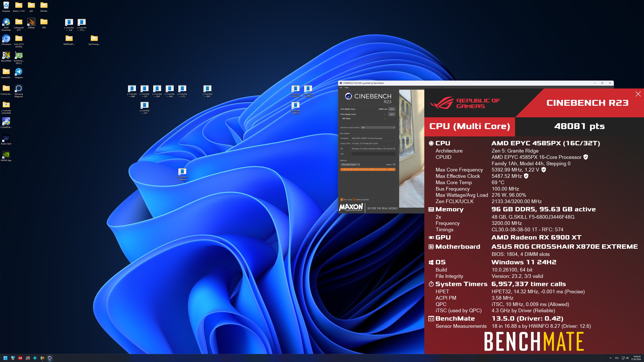Image resolution: width=644 pixels, height=362 pixels.
Task: Open the TechPowerUp GPU-Z desktop shortcut
Action: [x=18, y=55]
